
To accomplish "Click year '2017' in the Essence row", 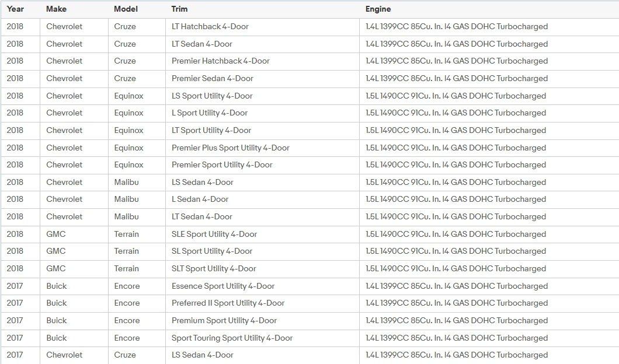I will [15, 286].
